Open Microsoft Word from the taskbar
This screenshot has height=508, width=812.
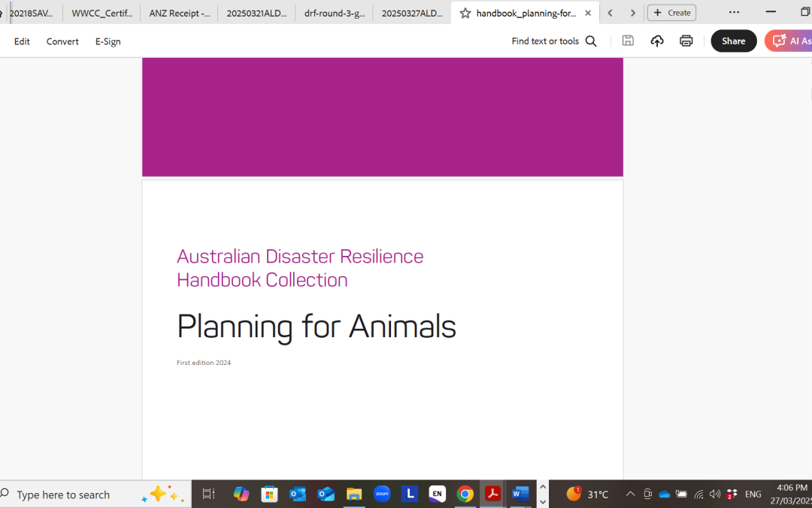pyautogui.click(x=520, y=494)
